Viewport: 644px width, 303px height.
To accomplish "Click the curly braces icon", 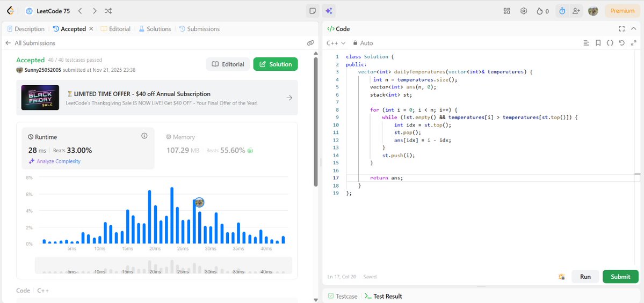I will click(x=610, y=43).
